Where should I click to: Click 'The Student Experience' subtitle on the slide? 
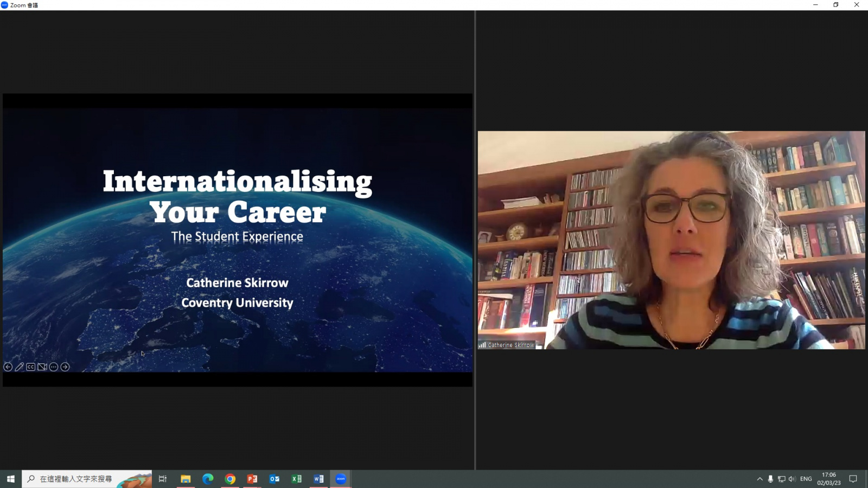click(237, 236)
